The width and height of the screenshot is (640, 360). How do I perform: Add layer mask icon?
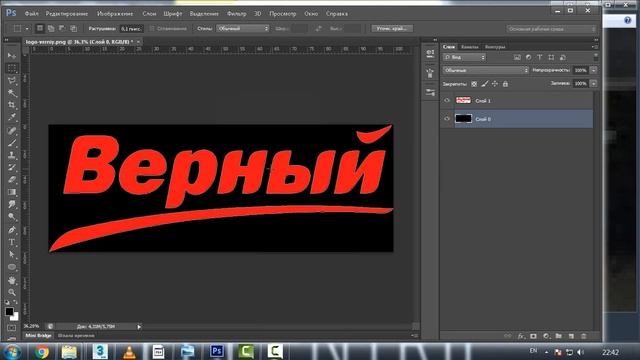click(533, 336)
